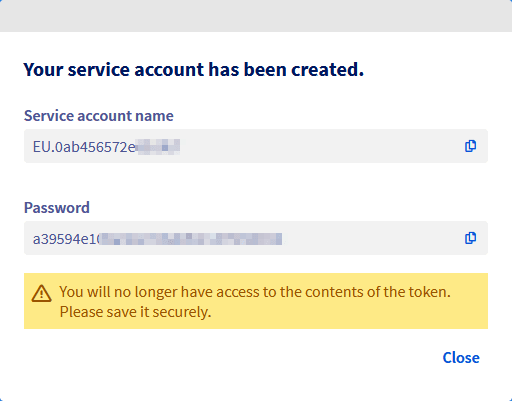Click the 'Please save it securely.' line
Image resolution: width=512 pixels, height=401 pixels.
(x=135, y=312)
